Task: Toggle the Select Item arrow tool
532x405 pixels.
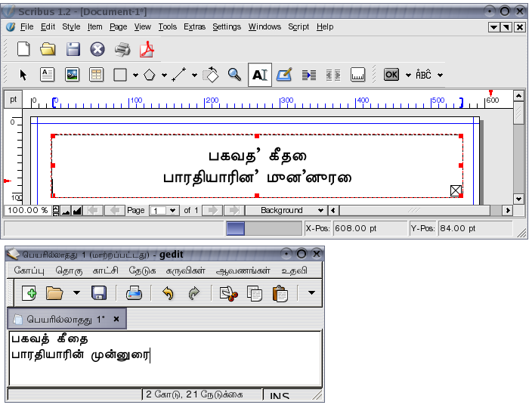Action: [23, 75]
